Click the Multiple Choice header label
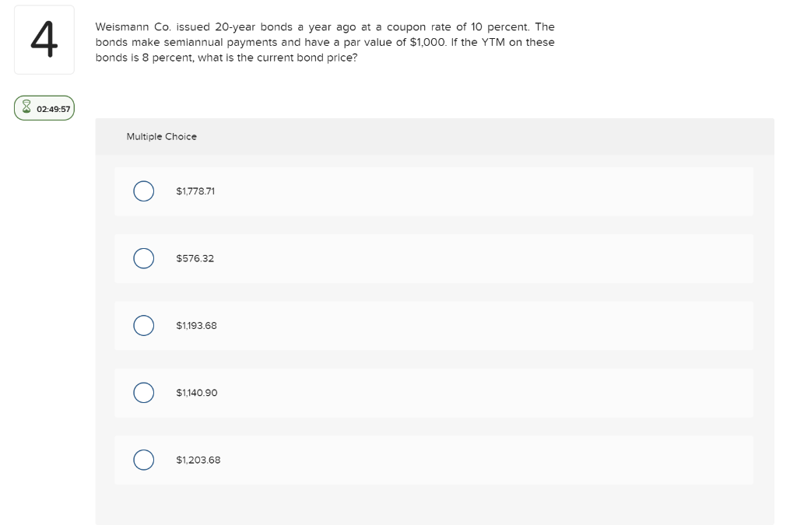Screen dimensions: 797x532 click(161, 137)
